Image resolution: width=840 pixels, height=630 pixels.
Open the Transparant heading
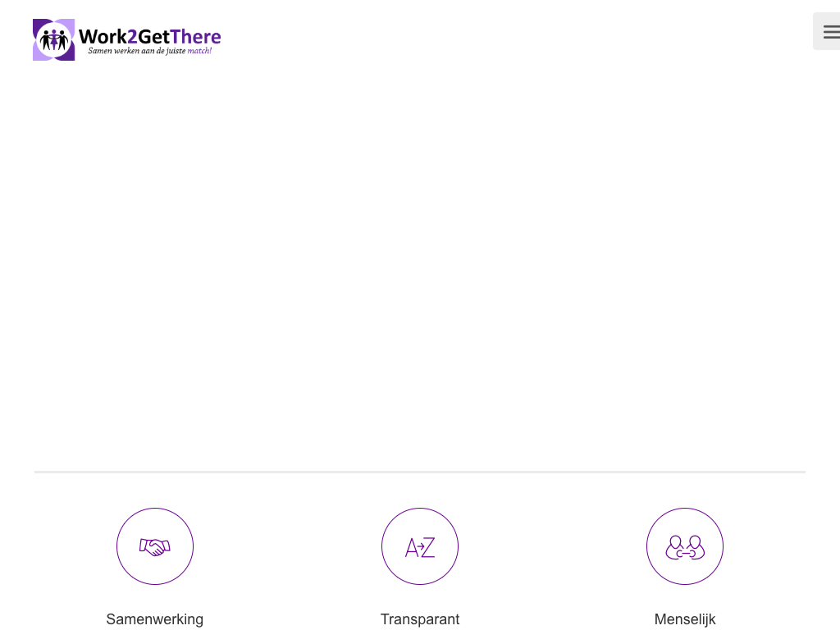[x=420, y=619]
